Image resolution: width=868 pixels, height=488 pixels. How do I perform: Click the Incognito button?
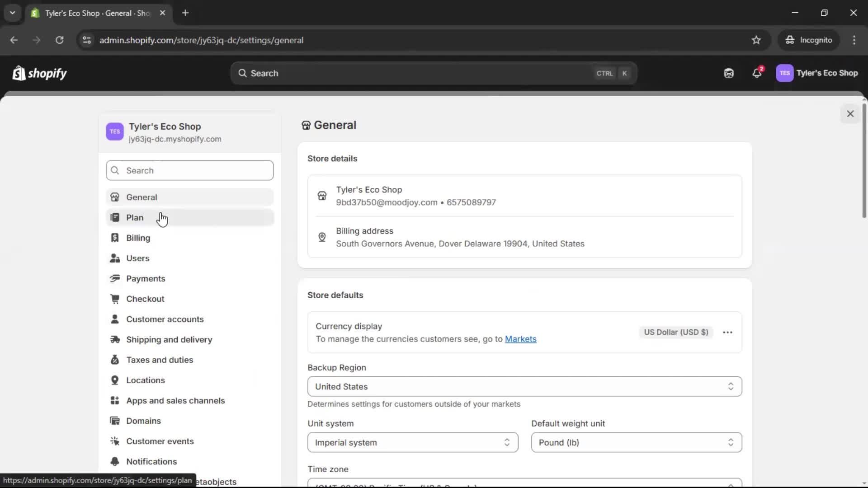click(808, 40)
